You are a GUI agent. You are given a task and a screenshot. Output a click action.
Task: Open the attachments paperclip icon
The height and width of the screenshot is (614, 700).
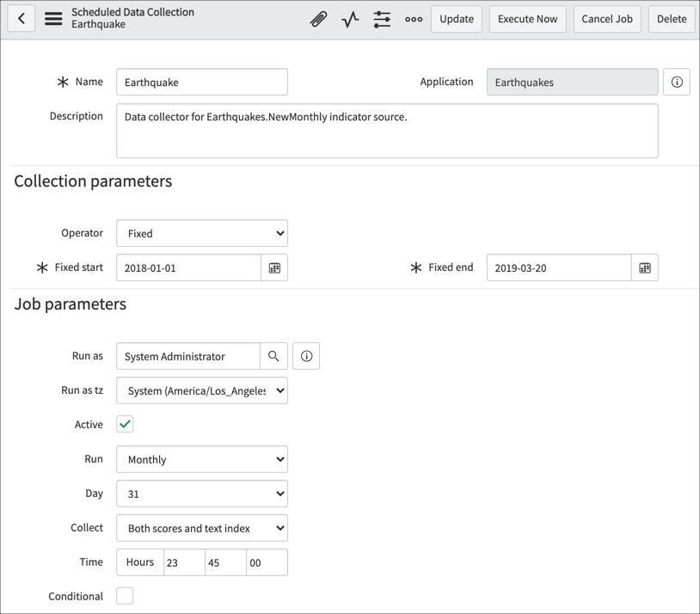[x=318, y=18]
